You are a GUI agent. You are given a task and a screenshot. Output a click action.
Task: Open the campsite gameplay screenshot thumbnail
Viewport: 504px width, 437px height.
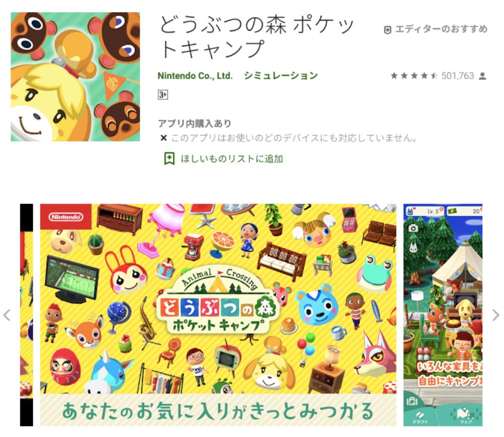tap(443, 315)
